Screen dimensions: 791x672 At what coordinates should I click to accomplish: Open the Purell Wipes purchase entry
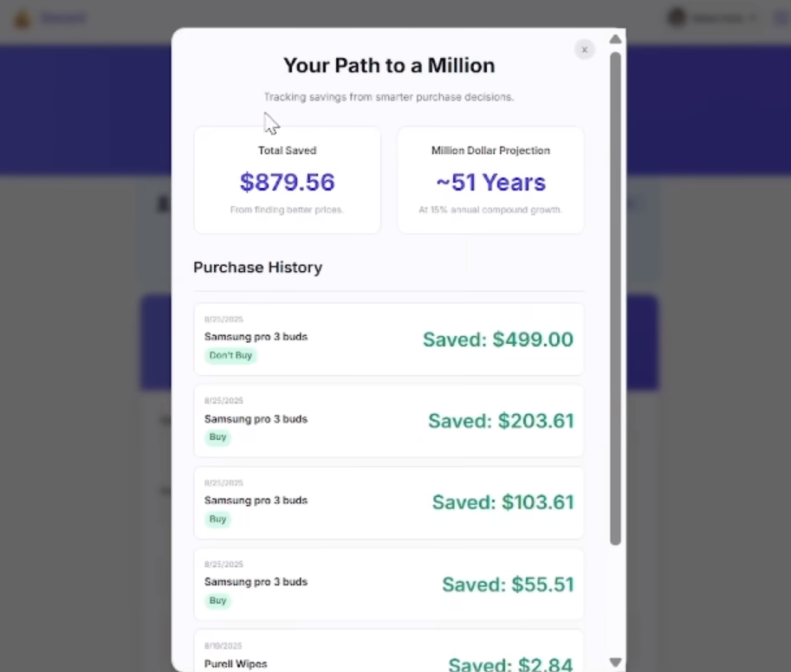point(388,655)
